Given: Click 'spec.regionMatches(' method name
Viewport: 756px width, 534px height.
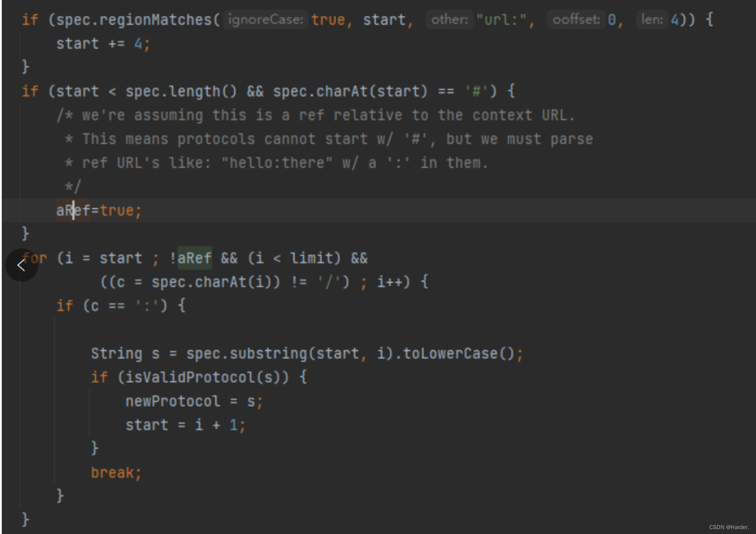Looking at the screenshot, I should point(138,20).
